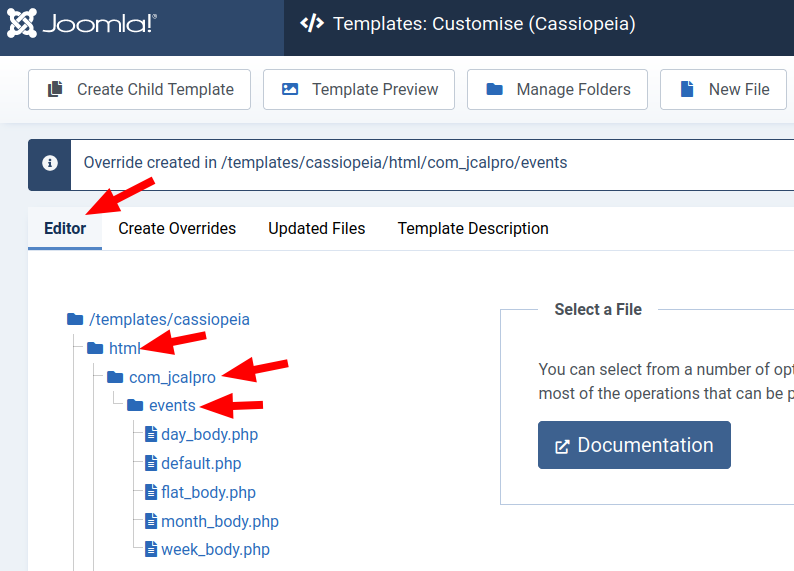794x571 pixels.
Task: Click the info icon in the alert message
Action: [x=50, y=163]
